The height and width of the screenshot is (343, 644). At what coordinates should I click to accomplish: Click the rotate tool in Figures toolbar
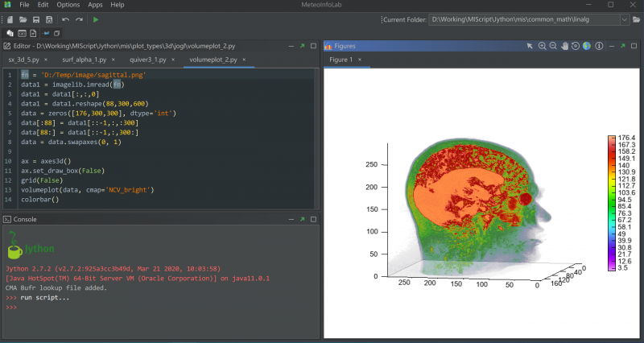[576, 47]
